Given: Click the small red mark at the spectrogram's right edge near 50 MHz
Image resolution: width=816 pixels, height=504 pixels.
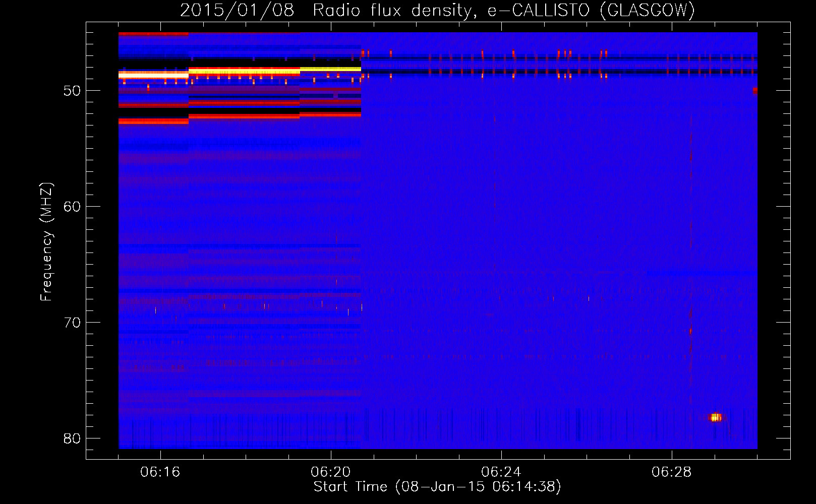Looking at the screenshot, I should [x=755, y=91].
